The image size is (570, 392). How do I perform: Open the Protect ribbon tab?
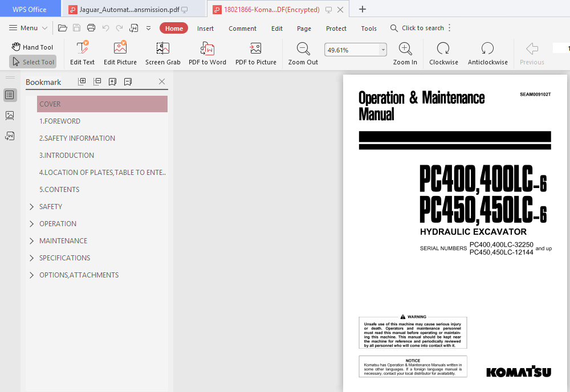point(336,28)
